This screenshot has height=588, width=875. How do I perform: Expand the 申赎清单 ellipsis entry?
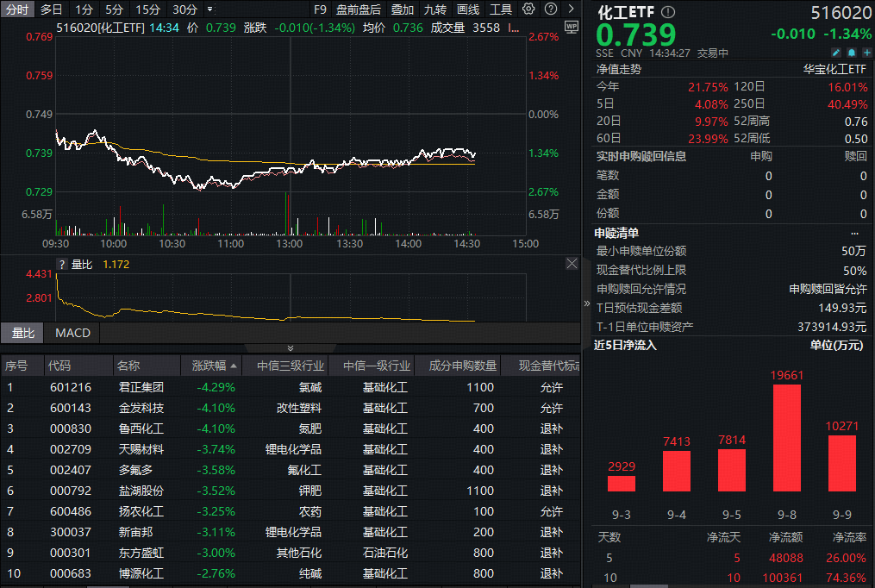853,233
